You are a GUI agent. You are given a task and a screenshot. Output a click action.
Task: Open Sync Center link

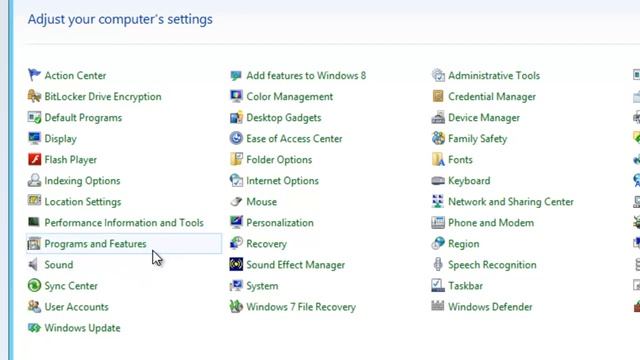(x=71, y=286)
